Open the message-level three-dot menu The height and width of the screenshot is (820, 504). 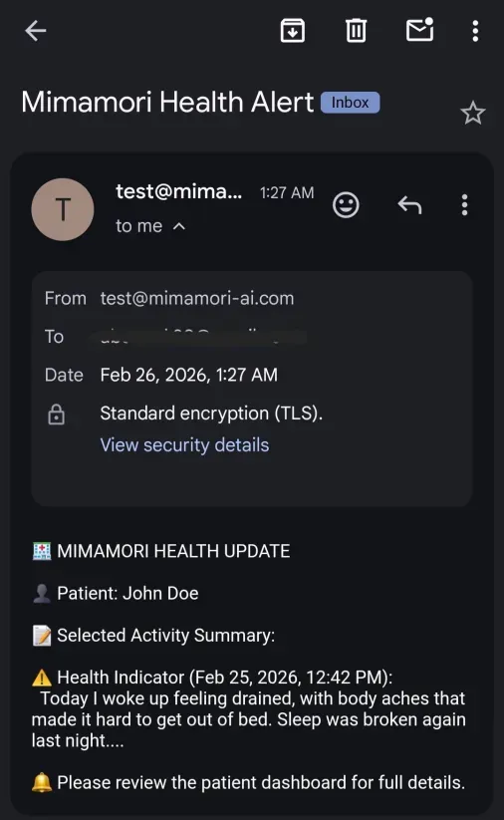pyautogui.click(x=464, y=204)
